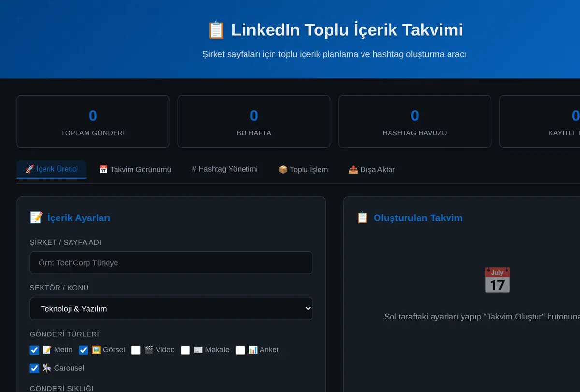Click the film clapper icon next to Video
Image resolution: width=580 pixels, height=392 pixels.
click(149, 349)
